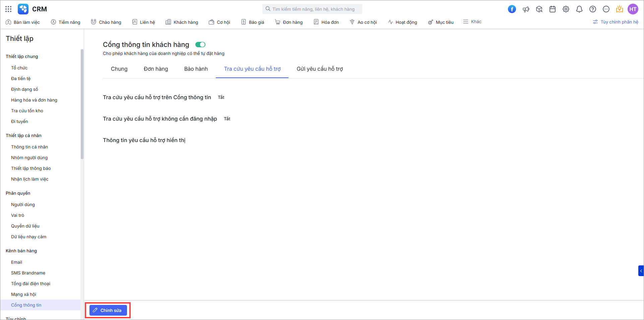The image size is (644, 320).
Task: Open Vai trò settings
Action: pos(18,215)
